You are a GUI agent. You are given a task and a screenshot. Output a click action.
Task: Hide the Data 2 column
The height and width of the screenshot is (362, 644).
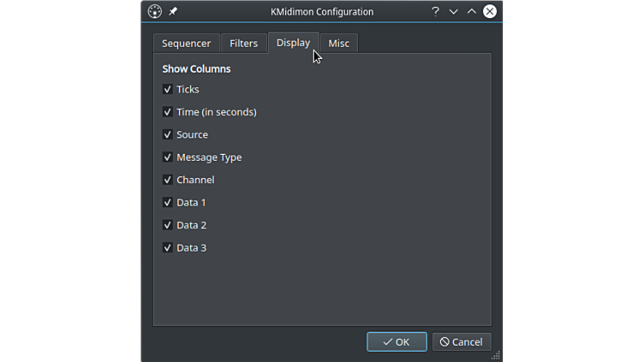coord(168,225)
